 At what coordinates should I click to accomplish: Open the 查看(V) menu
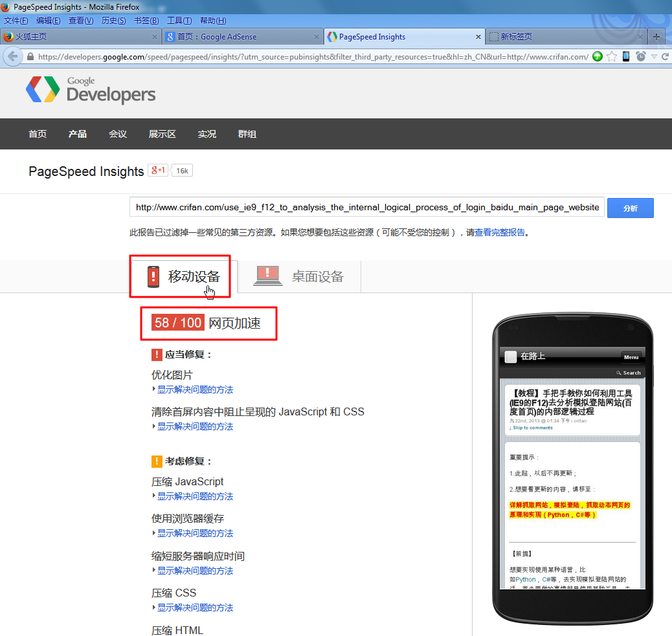point(81,21)
